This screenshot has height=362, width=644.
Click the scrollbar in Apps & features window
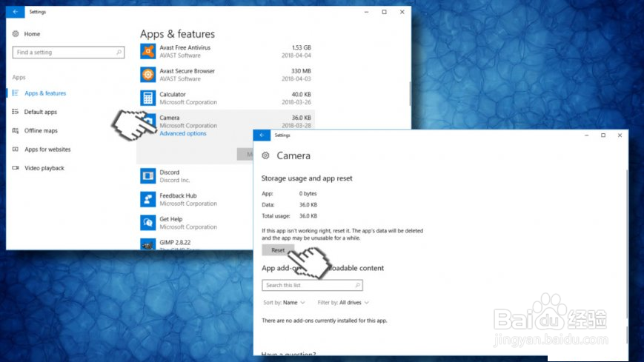click(x=410, y=93)
